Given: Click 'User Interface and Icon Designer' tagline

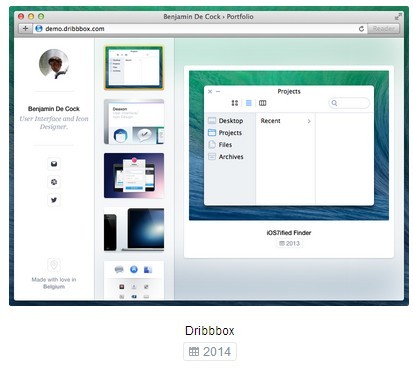Looking at the screenshot, I should (x=54, y=123).
